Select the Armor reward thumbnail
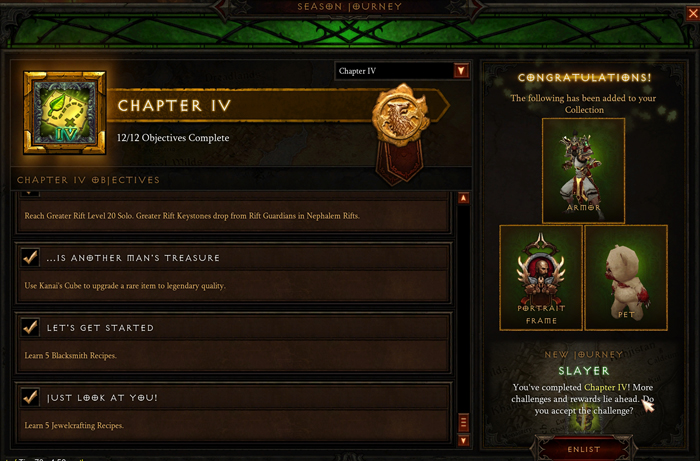This screenshot has width=700, height=461. 583,170
